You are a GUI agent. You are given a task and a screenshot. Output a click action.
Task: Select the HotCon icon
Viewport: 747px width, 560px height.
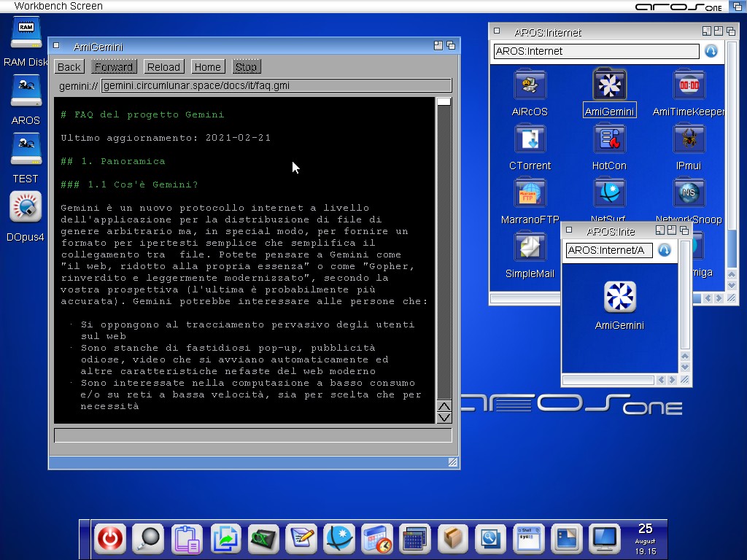(x=608, y=140)
